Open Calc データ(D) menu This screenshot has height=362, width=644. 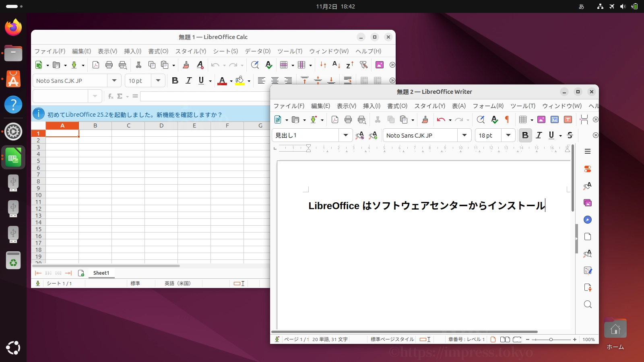pyautogui.click(x=258, y=51)
